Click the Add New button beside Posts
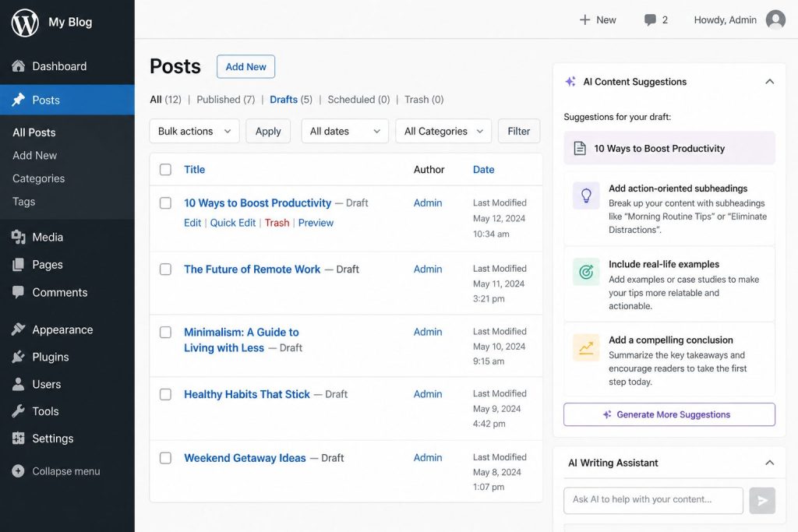This screenshot has height=532, width=798. click(x=245, y=67)
